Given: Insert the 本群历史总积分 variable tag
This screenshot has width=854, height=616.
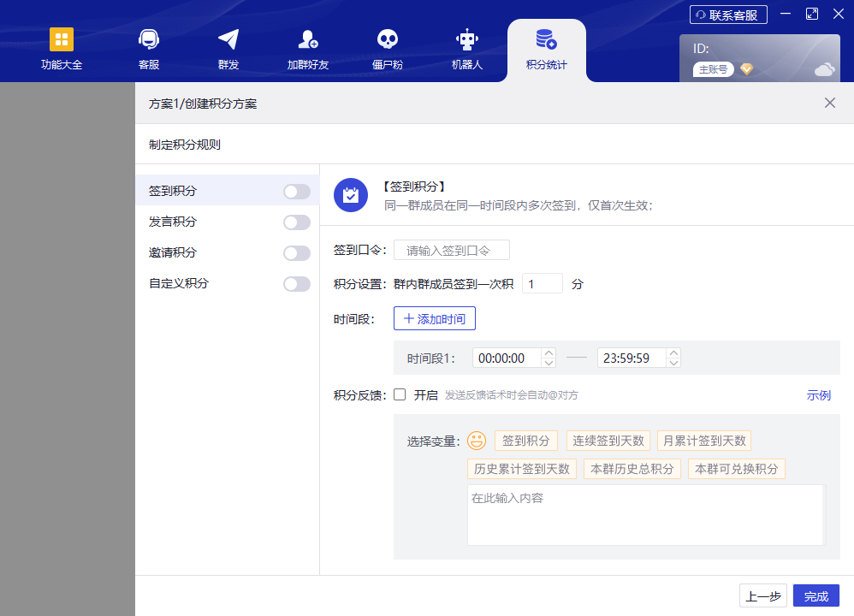Looking at the screenshot, I should pos(632,469).
